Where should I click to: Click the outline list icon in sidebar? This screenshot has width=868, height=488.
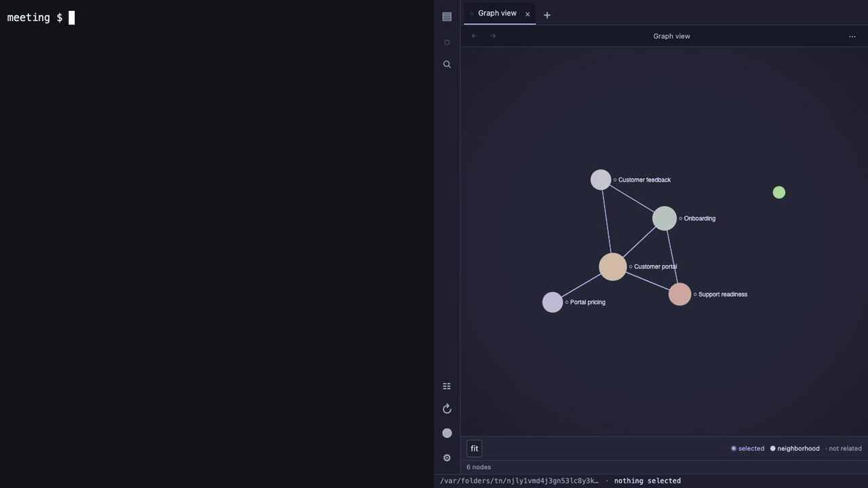coord(447,386)
